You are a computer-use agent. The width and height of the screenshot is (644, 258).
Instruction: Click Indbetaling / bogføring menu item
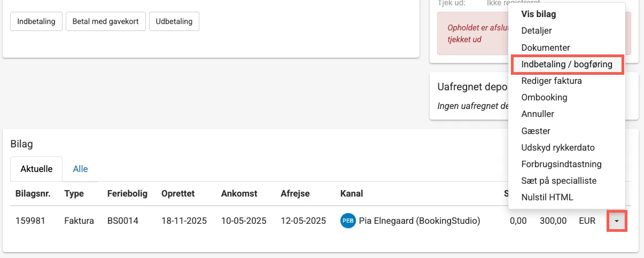[x=567, y=65]
